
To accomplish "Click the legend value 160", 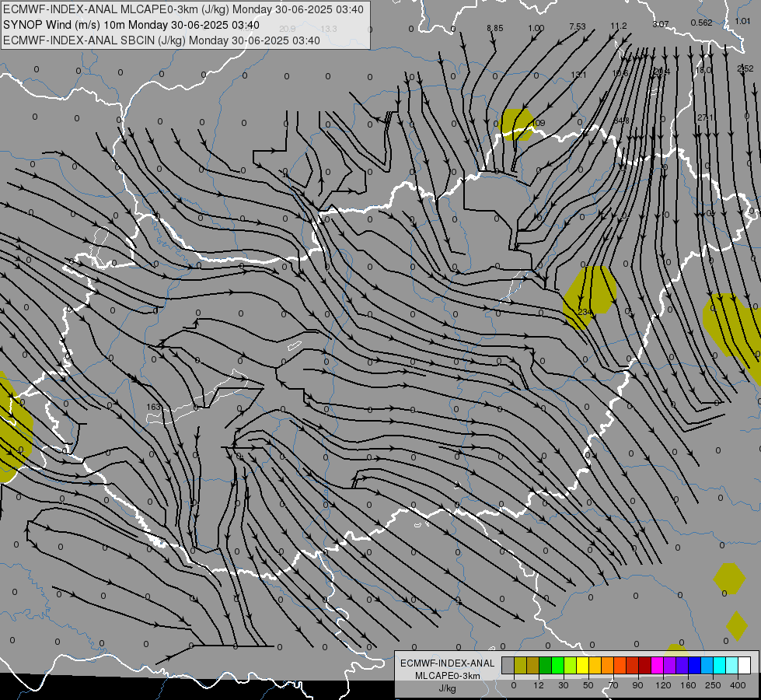I will coord(688,685).
